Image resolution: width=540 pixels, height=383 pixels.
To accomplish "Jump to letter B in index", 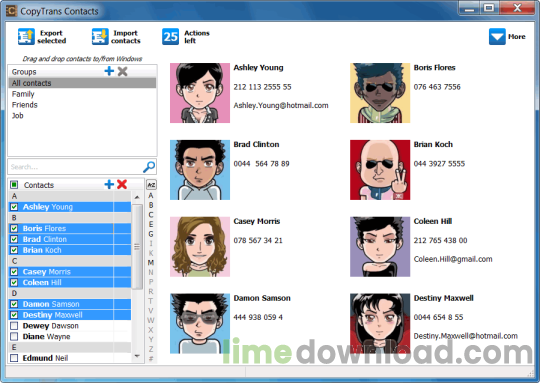I will (150, 205).
